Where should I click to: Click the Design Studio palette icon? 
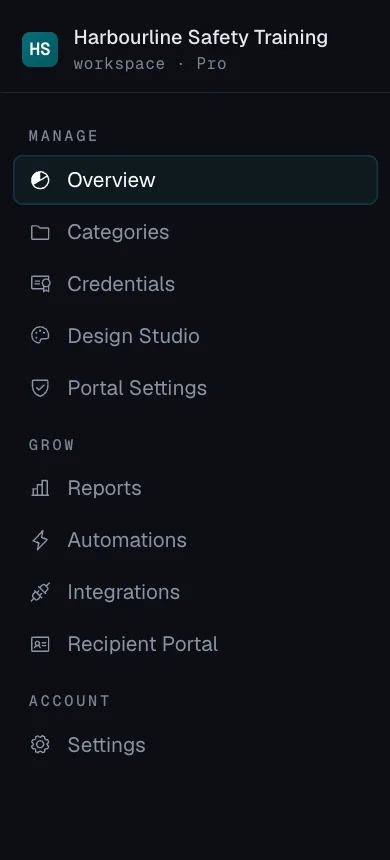point(40,336)
